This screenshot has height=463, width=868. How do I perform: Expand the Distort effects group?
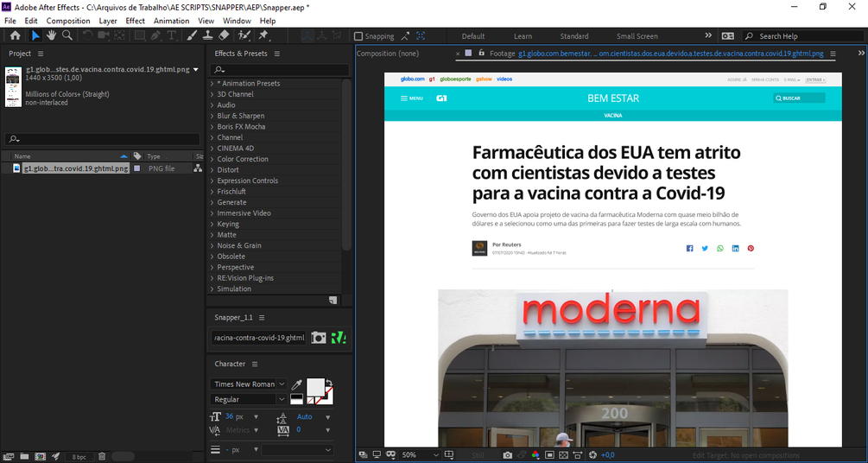coord(212,170)
